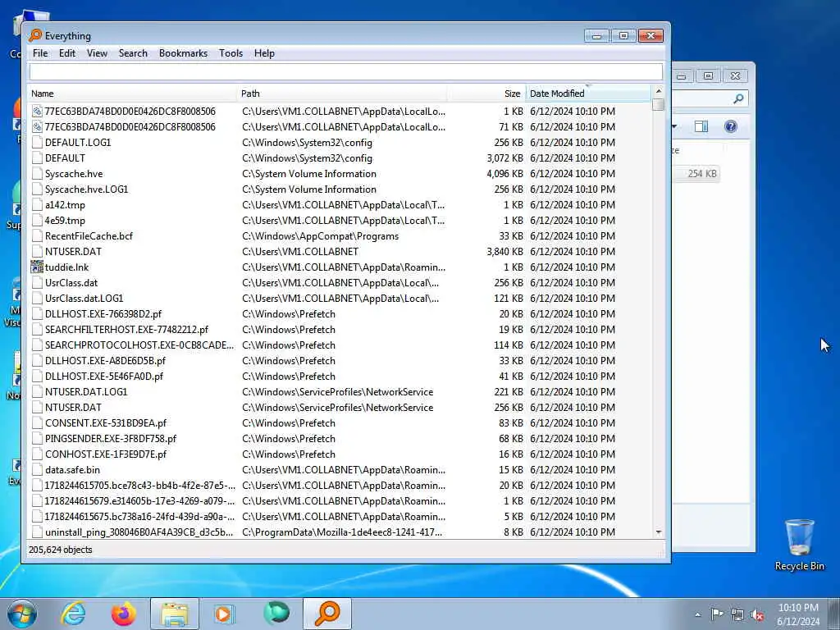Select the RecentFileCache.bcf file icon

(37, 235)
